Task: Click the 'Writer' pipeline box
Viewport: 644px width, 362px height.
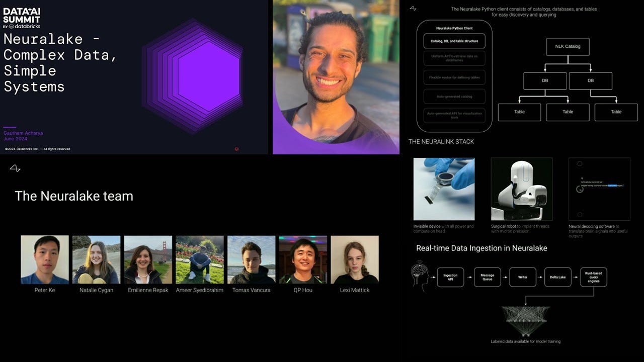Action: (x=523, y=277)
